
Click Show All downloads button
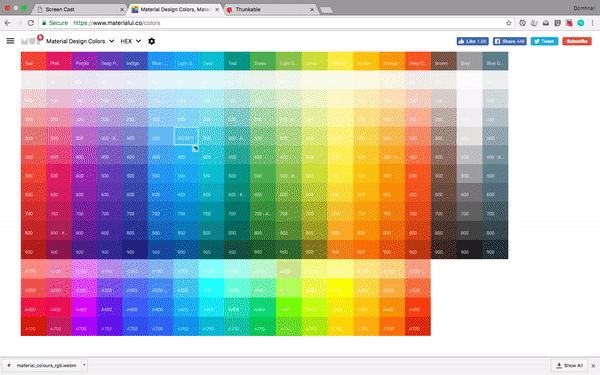point(569,365)
